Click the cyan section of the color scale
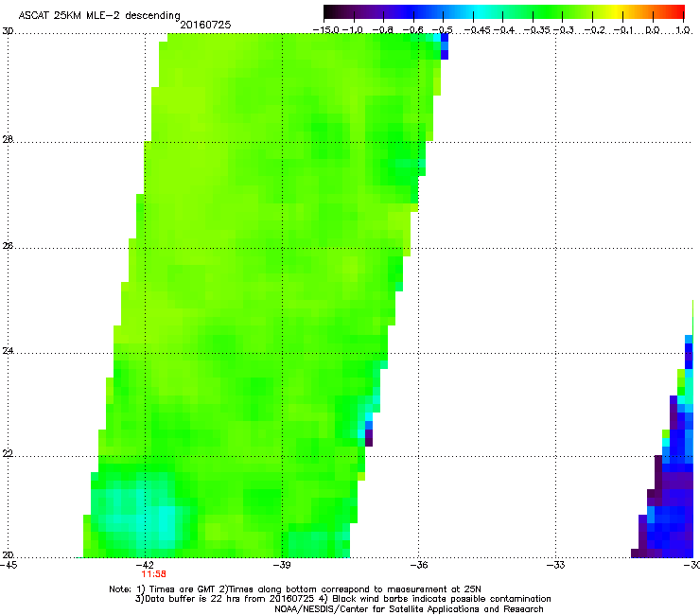 [480, 11]
